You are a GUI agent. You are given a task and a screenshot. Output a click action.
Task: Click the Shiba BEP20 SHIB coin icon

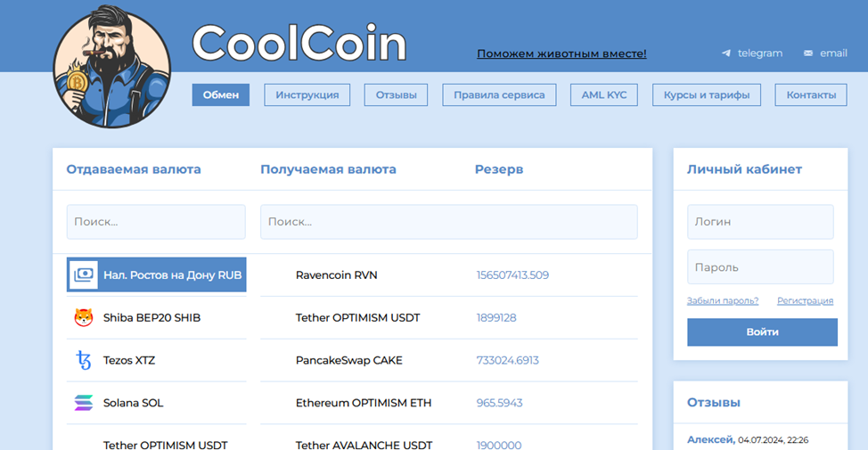84,318
